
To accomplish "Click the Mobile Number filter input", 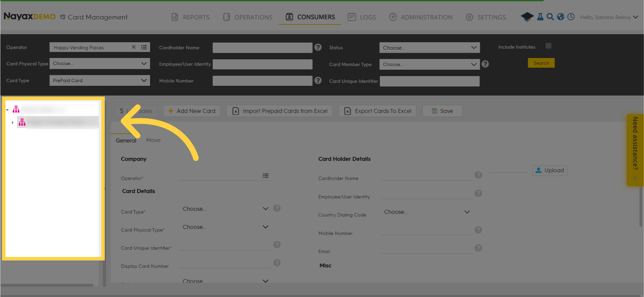I will [x=262, y=81].
